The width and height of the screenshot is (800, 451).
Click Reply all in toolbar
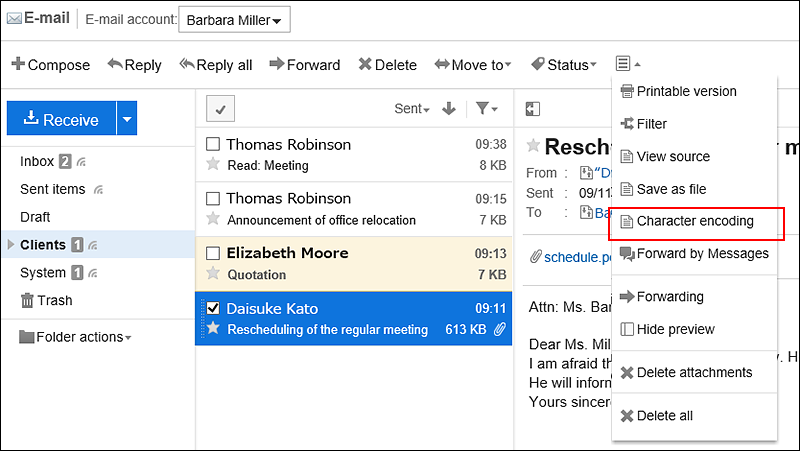pos(216,65)
